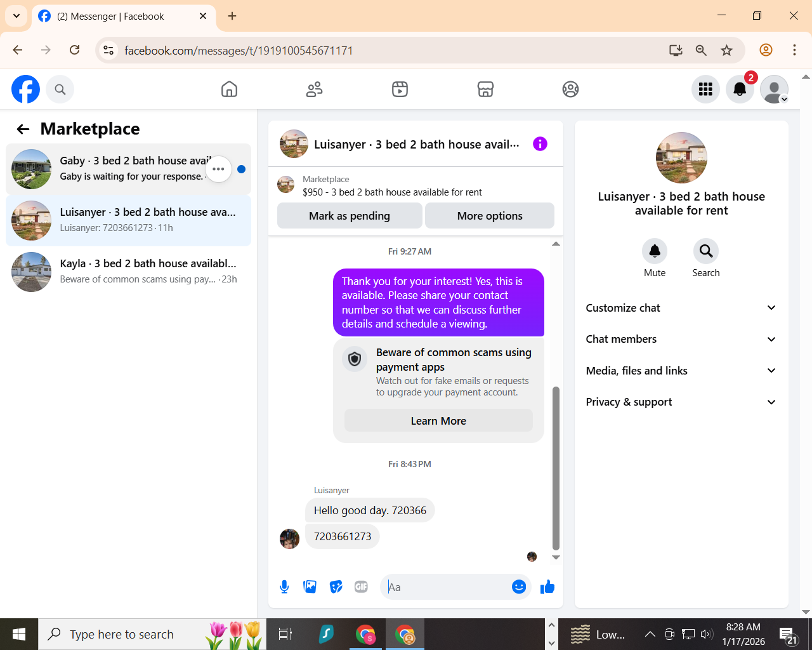
Task: Open Chrome profile icon in toolbar
Action: point(766,50)
